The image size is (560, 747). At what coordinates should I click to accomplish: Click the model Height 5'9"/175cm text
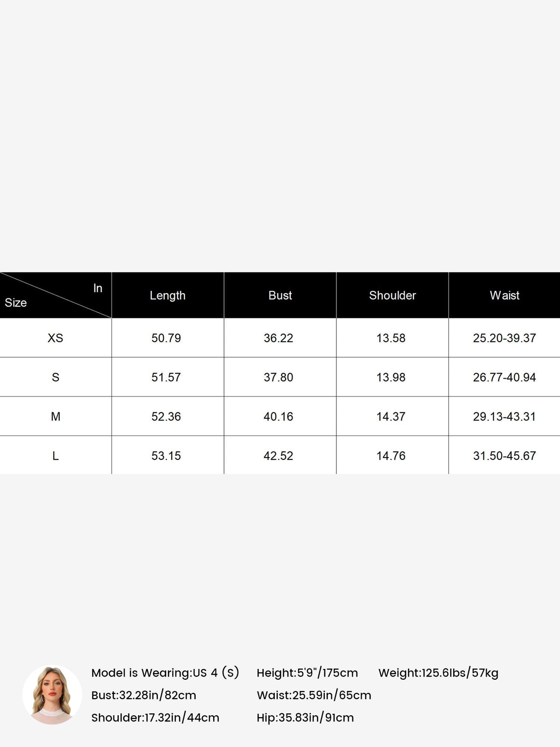pyautogui.click(x=307, y=673)
